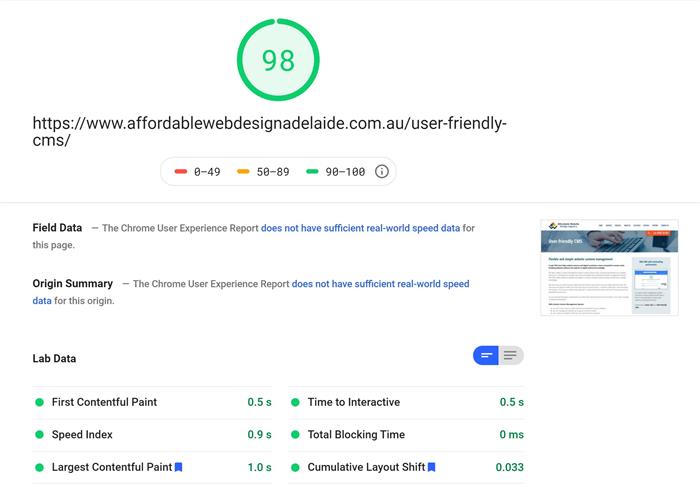Screen dimensions: 700x487
Task: Switch to the grey expanded metrics view toggle
Action: (x=511, y=355)
